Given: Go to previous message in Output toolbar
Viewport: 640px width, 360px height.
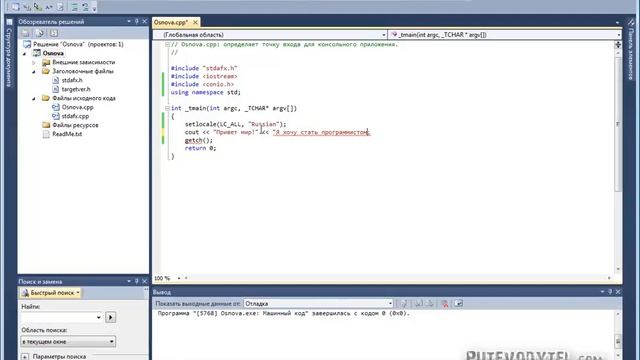Looking at the screenshot, I should [419, 303].
